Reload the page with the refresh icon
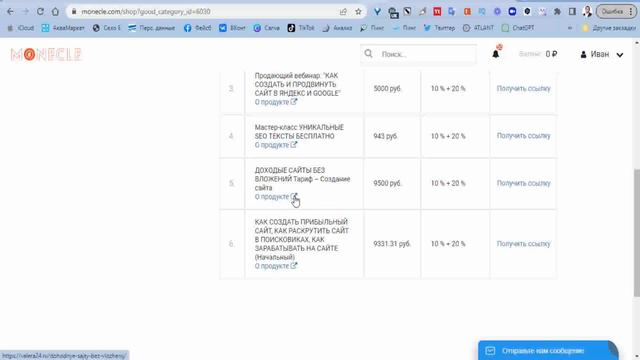 40,12
